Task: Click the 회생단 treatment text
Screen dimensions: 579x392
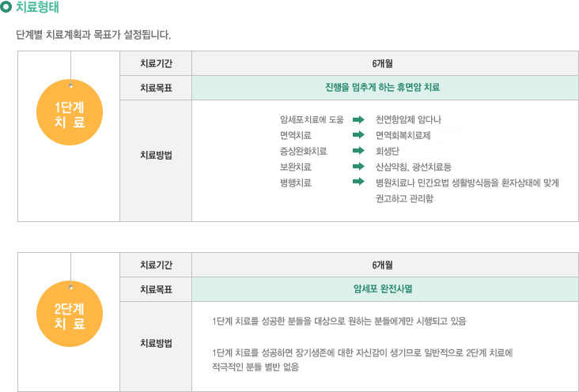Action: coord(388,151)
